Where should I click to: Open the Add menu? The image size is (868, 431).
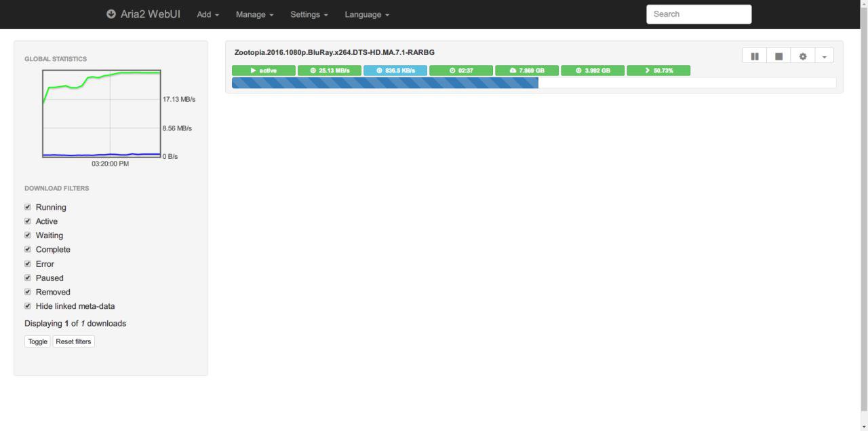click(208, 14)
